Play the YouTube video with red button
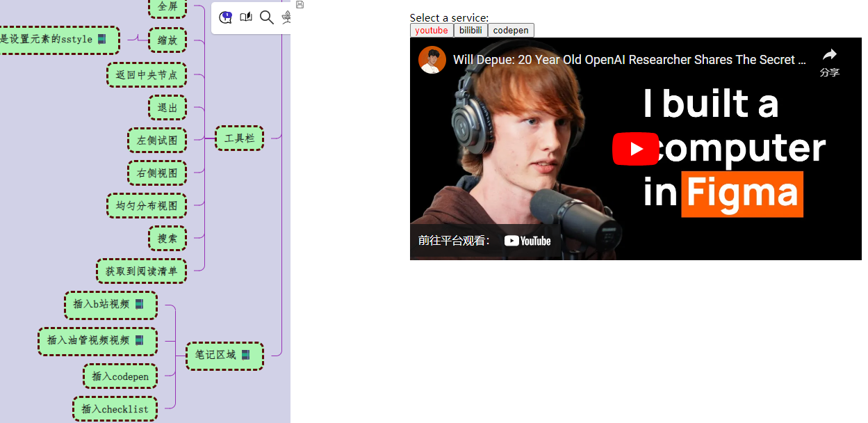Image resolution: width=868 pixels, height=423 pixels. (x=635, y=149)
